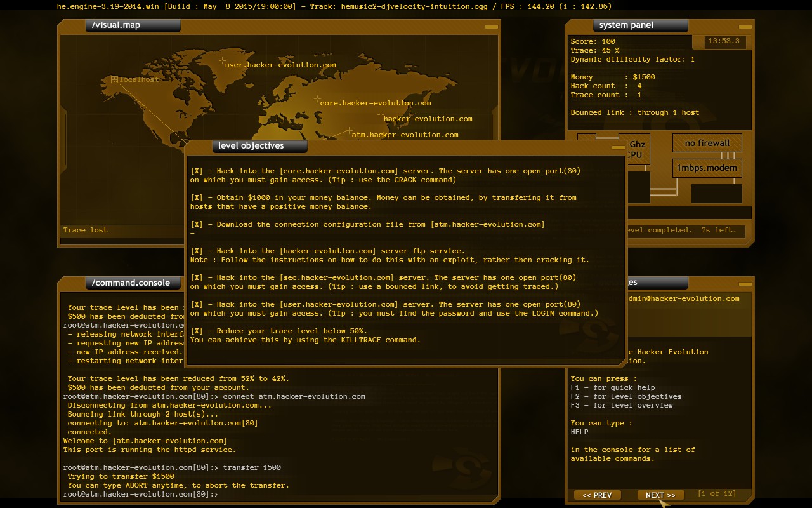The image size is (812, 508).
Task: Click the [X] mark of the trace level objective
Action: pos(197,331)
